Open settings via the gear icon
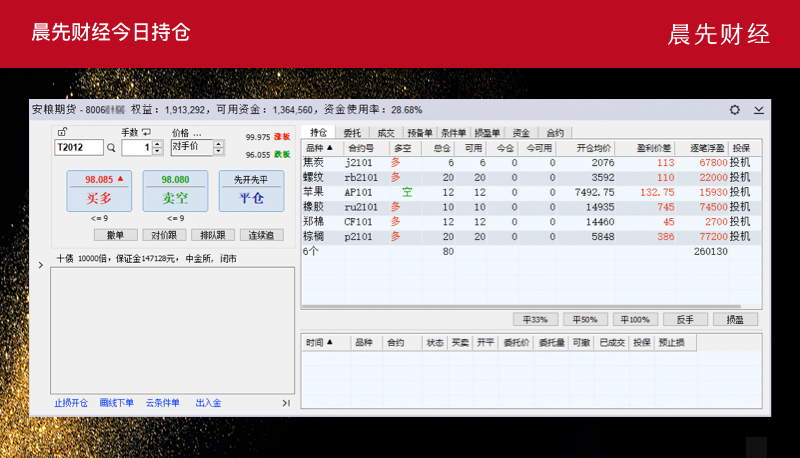800x458 pixels. (735, 110)
